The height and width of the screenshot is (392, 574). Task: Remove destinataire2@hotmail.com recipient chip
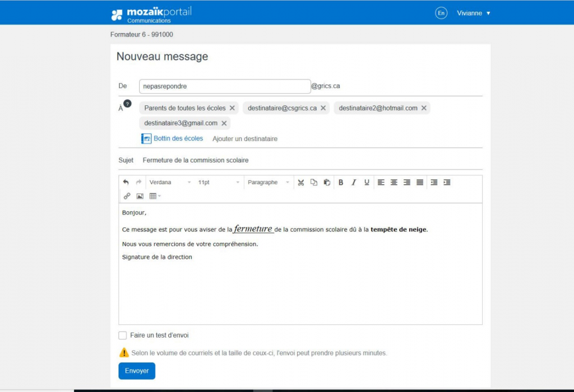(x=424, y=108)
